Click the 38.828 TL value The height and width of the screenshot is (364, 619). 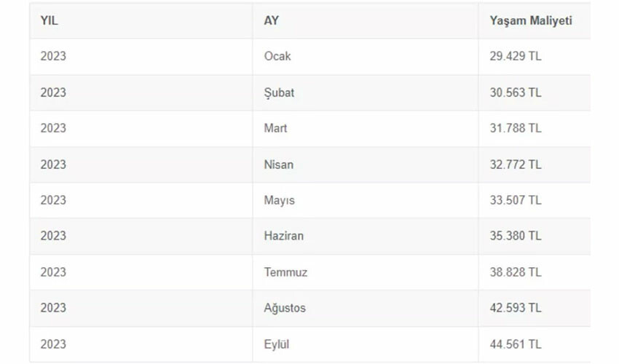tap(516, 272)
